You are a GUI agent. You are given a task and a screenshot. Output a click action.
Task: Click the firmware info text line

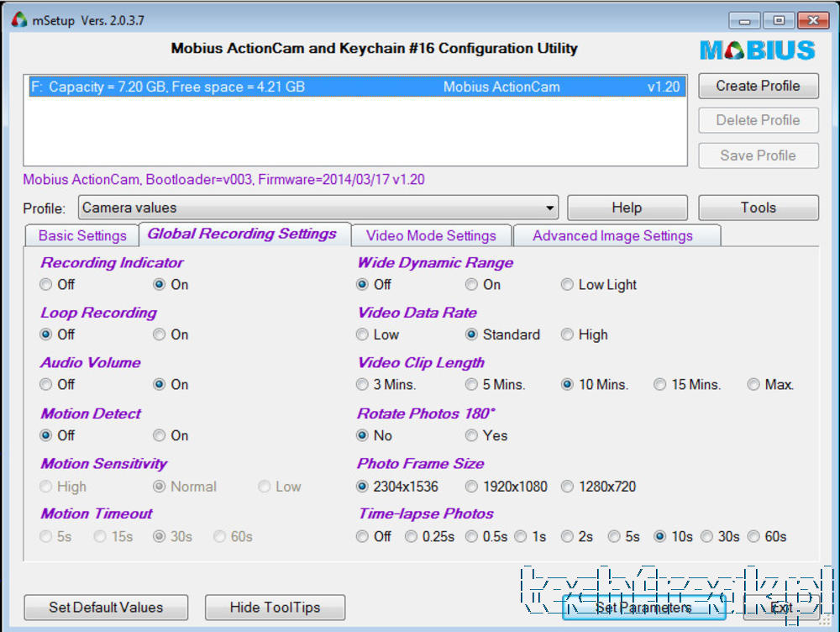coord(224,180)
